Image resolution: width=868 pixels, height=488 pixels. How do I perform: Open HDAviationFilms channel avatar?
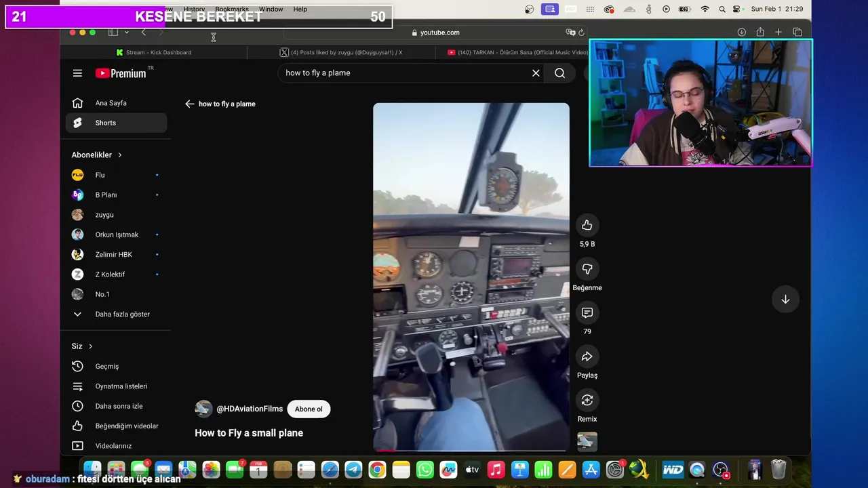coord(203,409)
